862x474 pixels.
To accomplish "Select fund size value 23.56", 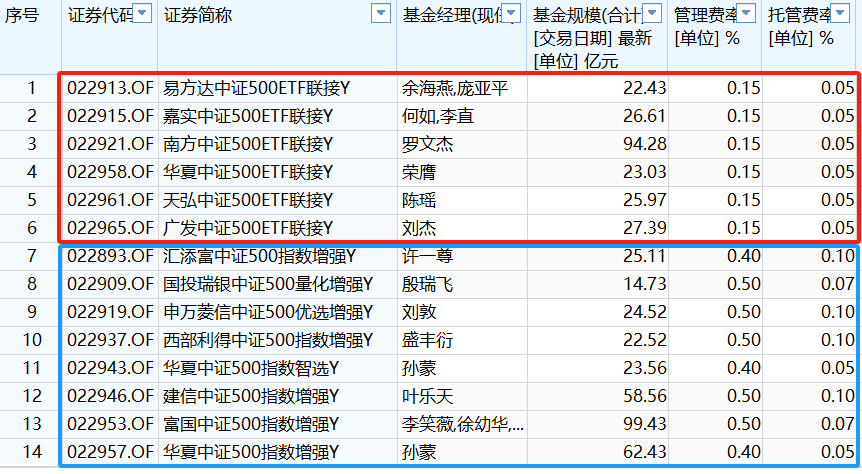I will click(x=645, y=368).
